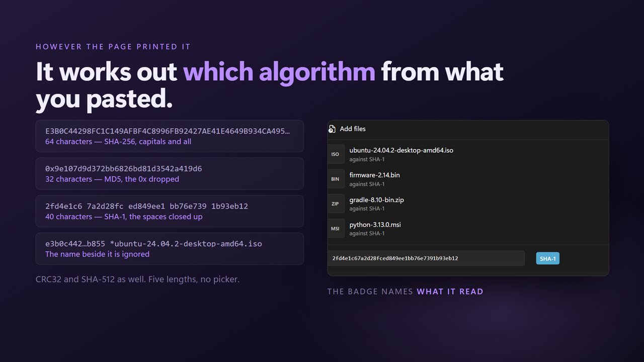
Task: Click the BIN file type icon
Action: [x=335, y=179]
